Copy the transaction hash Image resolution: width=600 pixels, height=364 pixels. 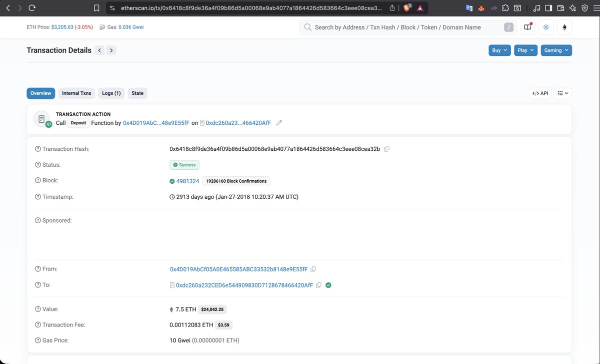tap(386, 149)
